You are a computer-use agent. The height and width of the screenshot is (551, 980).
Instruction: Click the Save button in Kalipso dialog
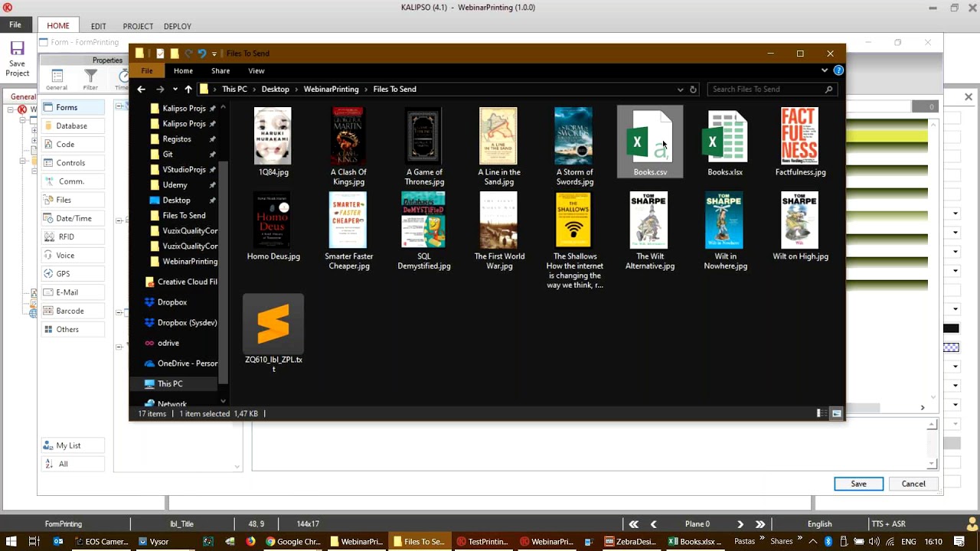coord(858,484)
